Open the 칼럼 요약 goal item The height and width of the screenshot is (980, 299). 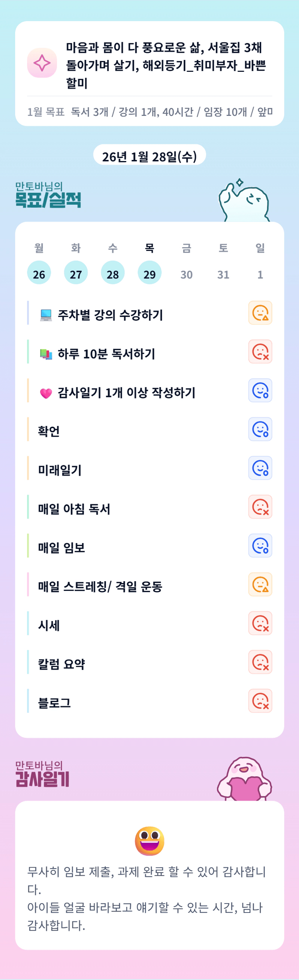tap(61, 664)
